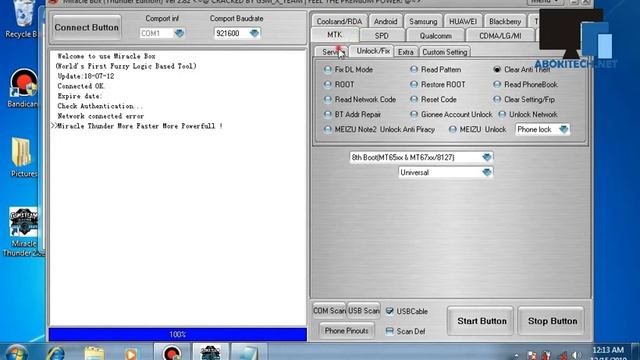Click the blue 100% progress bar
Viewport: 640px width, 360px height.
coord(178,334)
